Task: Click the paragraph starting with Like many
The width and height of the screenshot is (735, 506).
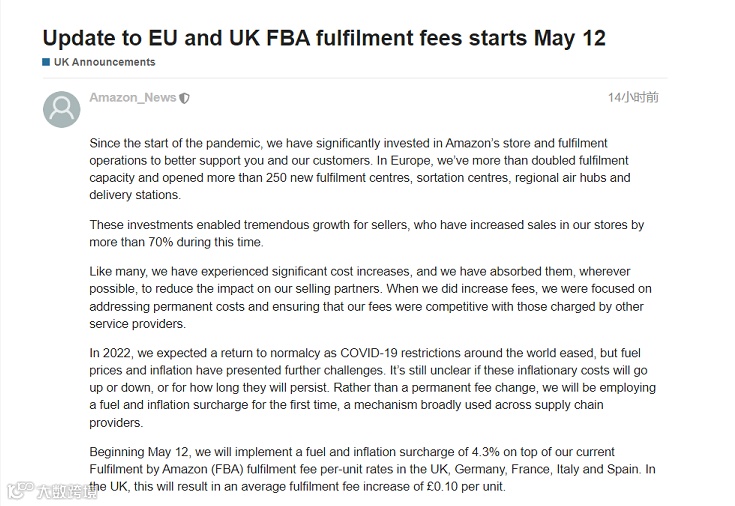Action: [x=370, y=297]
